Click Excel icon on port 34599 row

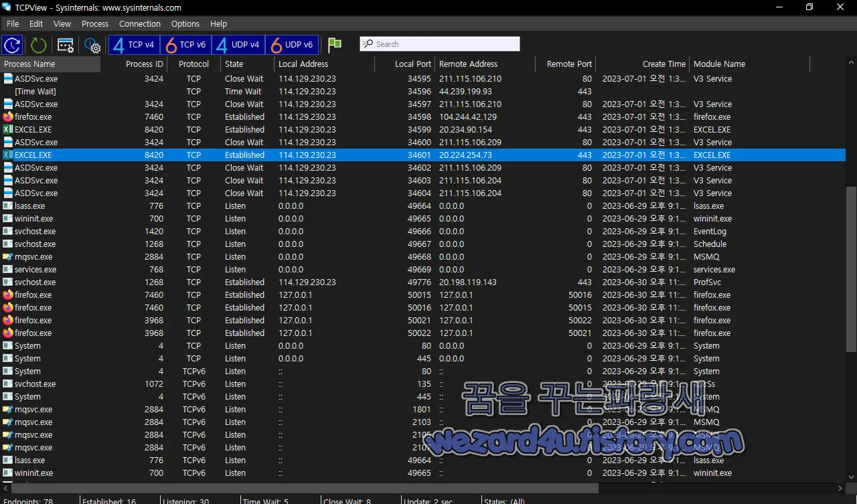[x=8, y=129]
